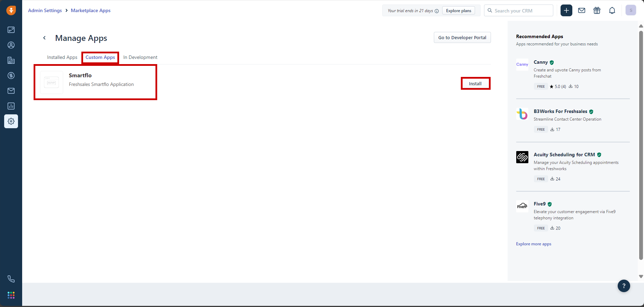Click the Admin Settings breadcrumb link

pos(45,10)
